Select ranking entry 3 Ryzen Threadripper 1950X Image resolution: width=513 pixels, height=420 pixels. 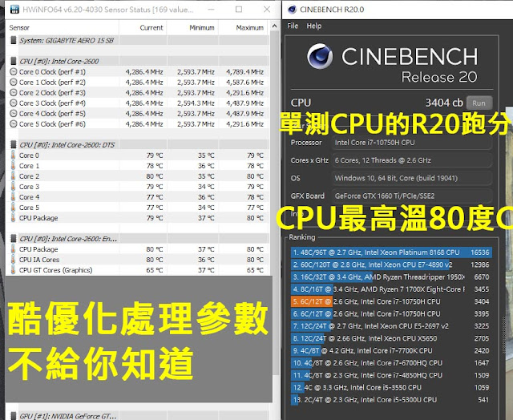click(x=391, y=277)
